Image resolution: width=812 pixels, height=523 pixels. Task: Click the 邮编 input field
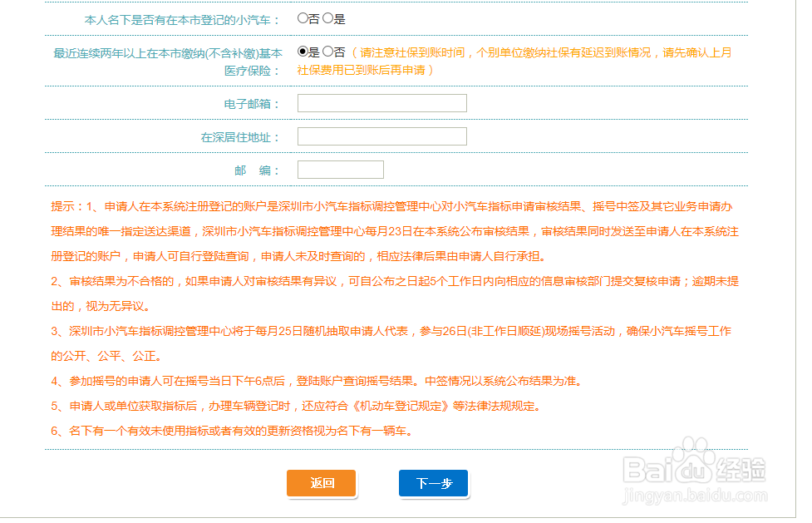tap(341, 169)
